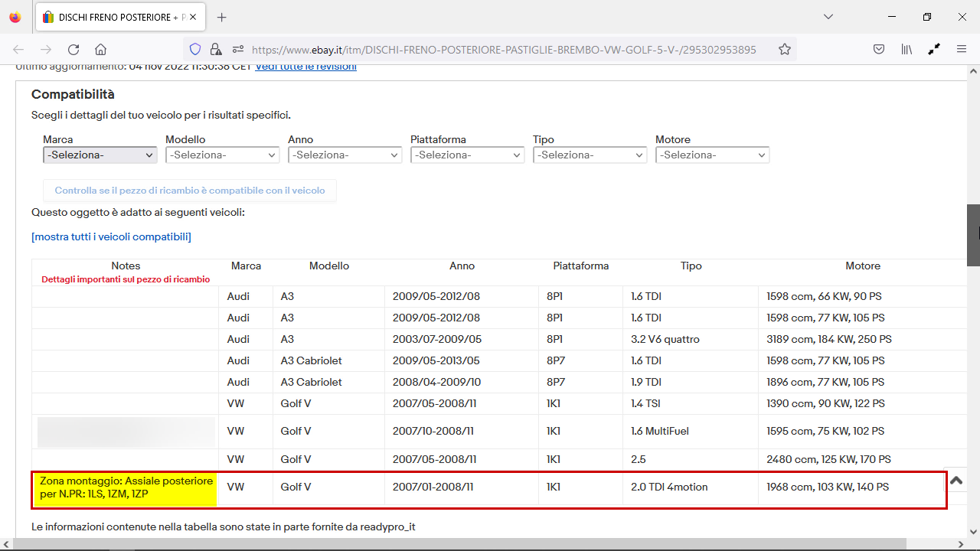The height and width of the screenshot is (551, 980).
Task: Open the list all tabs chevron
Action: [828, 17]
